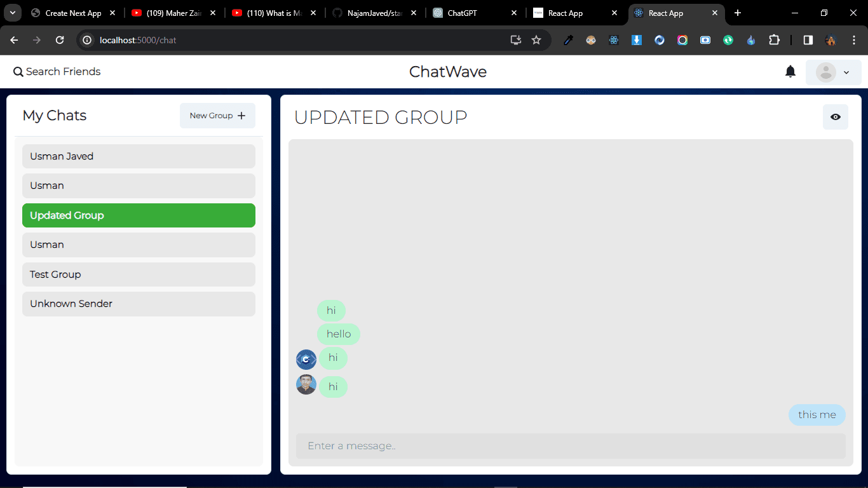
Task: Create a new chat with New Group button
Action: click(x=217, y=116)
